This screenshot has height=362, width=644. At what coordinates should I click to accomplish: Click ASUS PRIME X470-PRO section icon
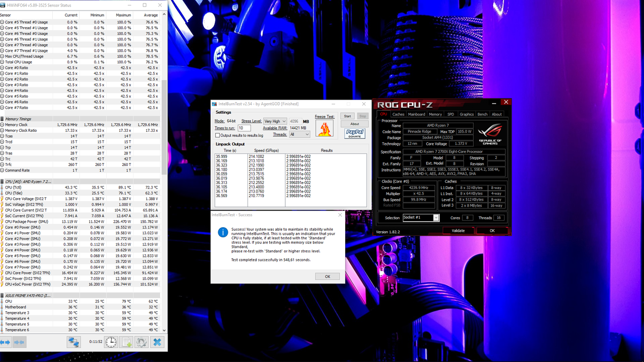pos(3,296)
